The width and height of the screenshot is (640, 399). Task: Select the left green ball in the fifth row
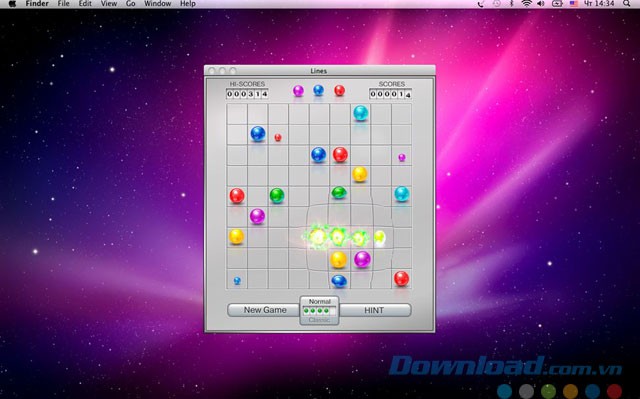(x=277, y=195)
